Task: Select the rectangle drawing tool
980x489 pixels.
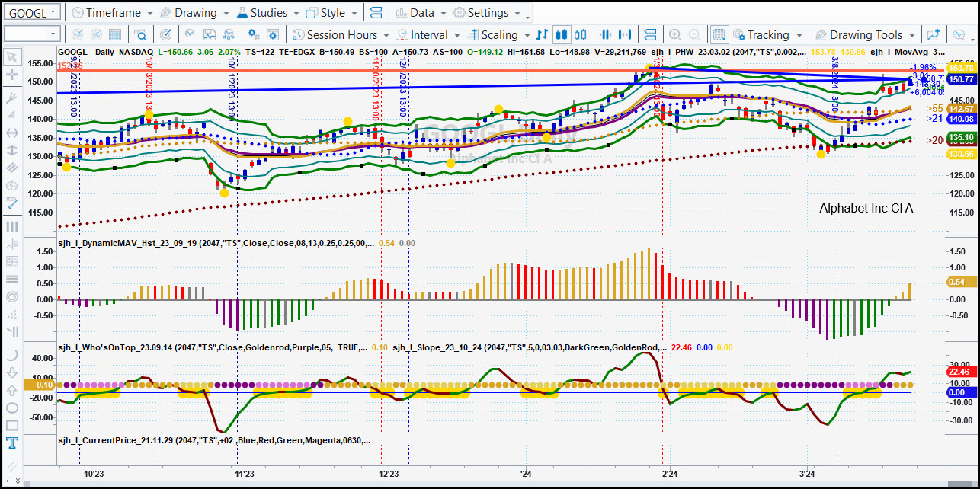Action: [x=11, y=425]
